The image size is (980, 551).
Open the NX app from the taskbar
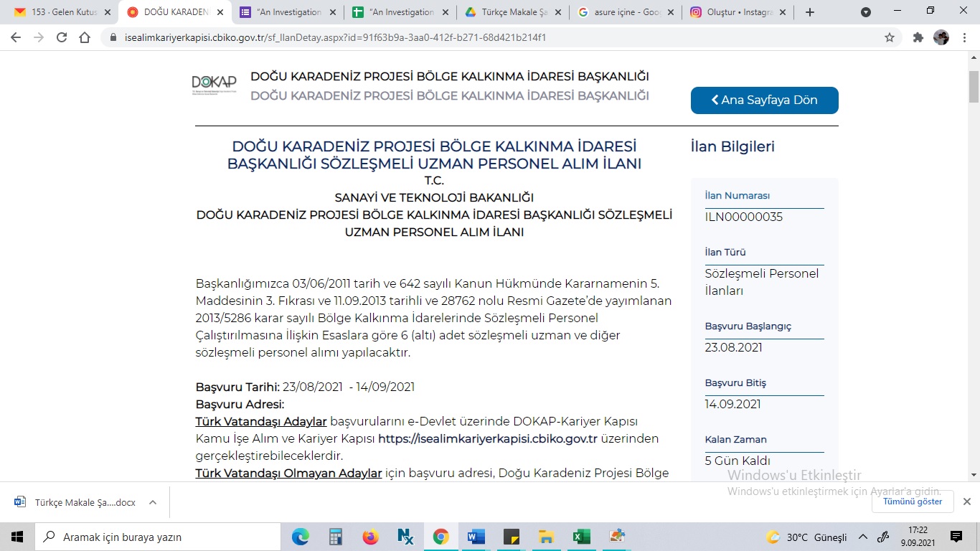click(406, 537)
